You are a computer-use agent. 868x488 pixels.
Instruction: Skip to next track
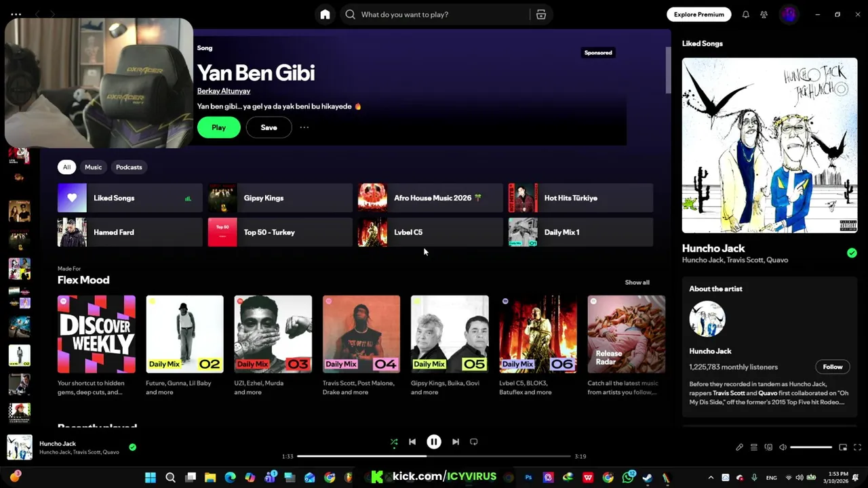(456, 442)
